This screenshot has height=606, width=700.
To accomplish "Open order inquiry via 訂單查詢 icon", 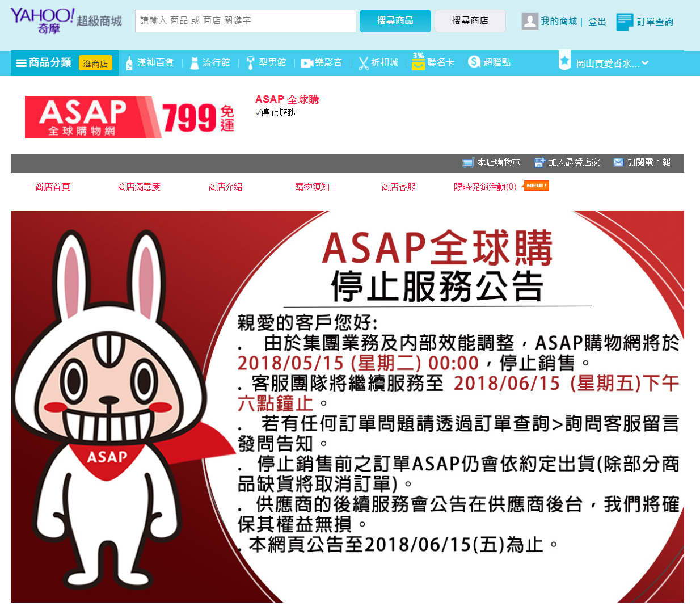I will pyautogui.click(x=626, y=22).
